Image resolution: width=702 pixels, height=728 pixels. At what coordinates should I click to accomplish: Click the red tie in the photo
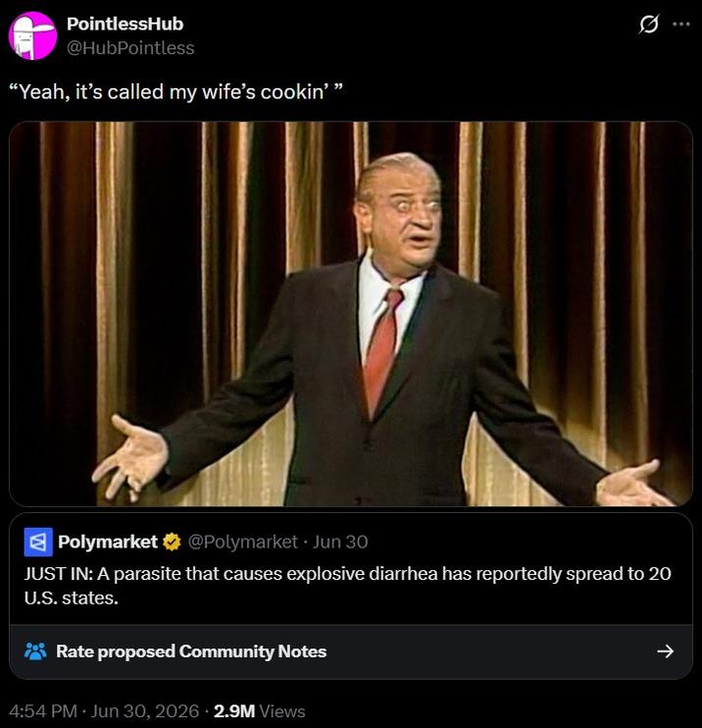click(382, 350)
